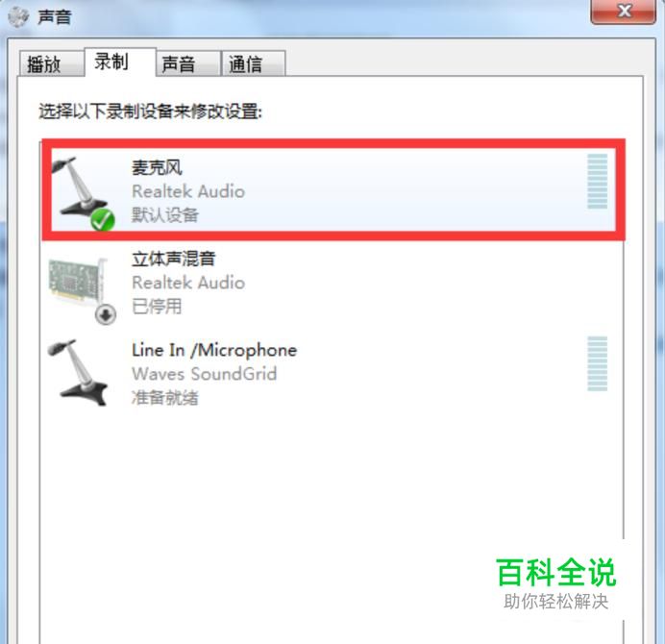
Task: Close the 声音 dialog window
Action: click(x=624, y=12)
